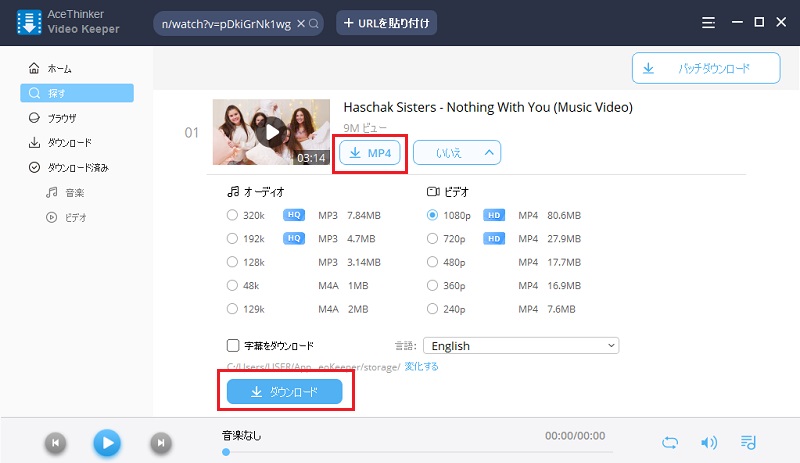
Task: Open the English language dropdown
Action: (x=521, y=346)
